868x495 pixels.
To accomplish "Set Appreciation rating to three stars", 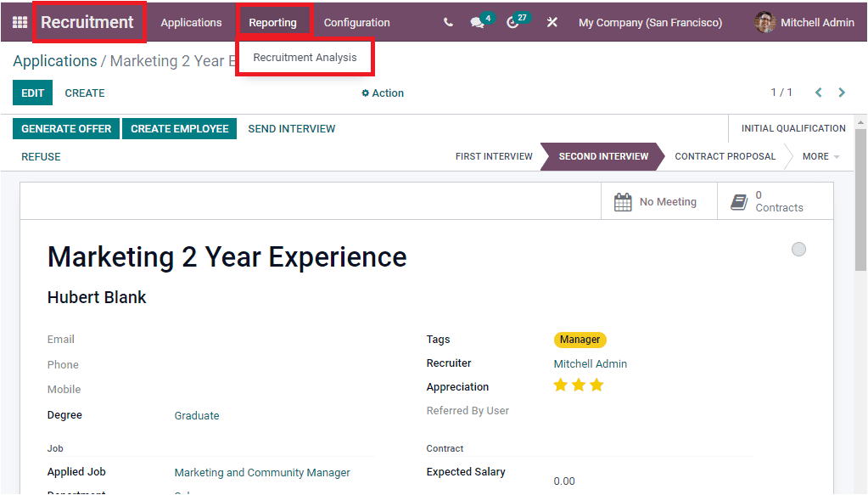I will (x=596, y=385).
